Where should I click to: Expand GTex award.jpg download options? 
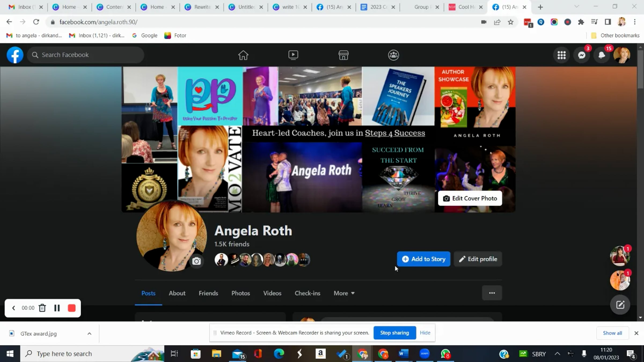(89, 333)
